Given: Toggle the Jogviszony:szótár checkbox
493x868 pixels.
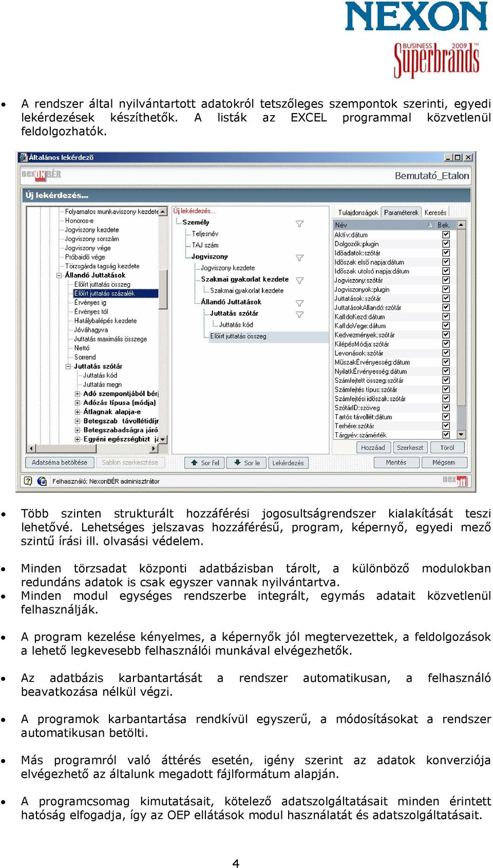Looking at the screenshot, I should click(x=446, y=280).
